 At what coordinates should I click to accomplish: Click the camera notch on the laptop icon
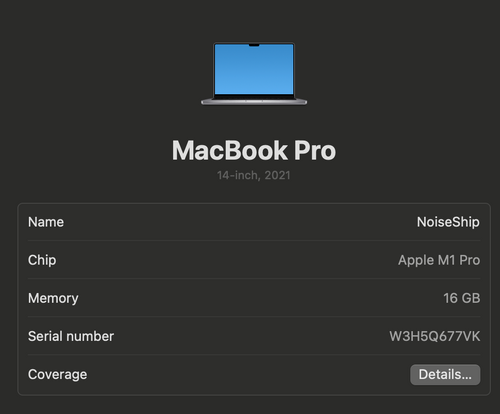[254, 45]
